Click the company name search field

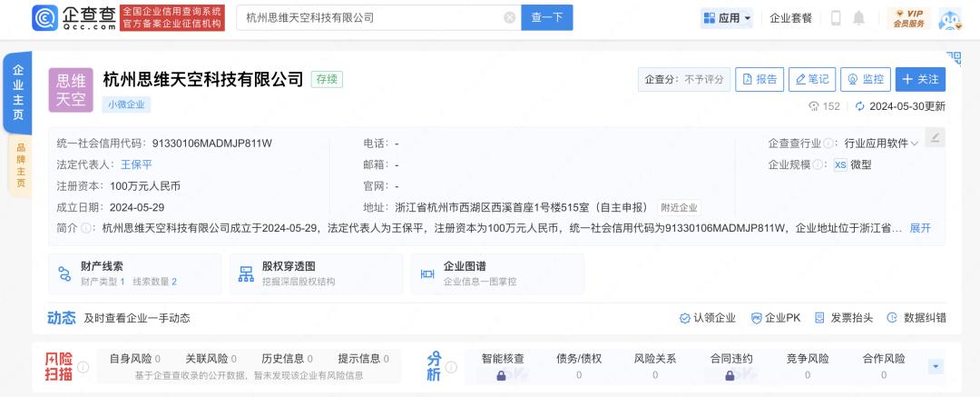coord(372,17)
